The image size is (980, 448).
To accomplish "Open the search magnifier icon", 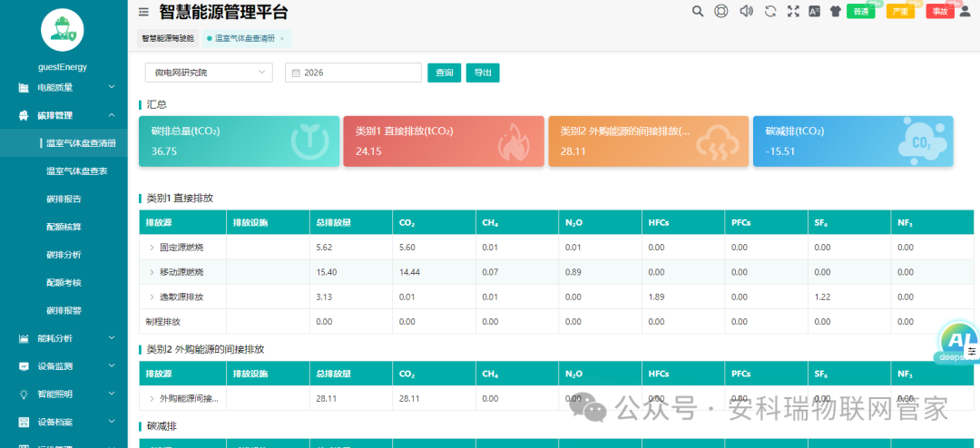I will click(x=698, y=11).
